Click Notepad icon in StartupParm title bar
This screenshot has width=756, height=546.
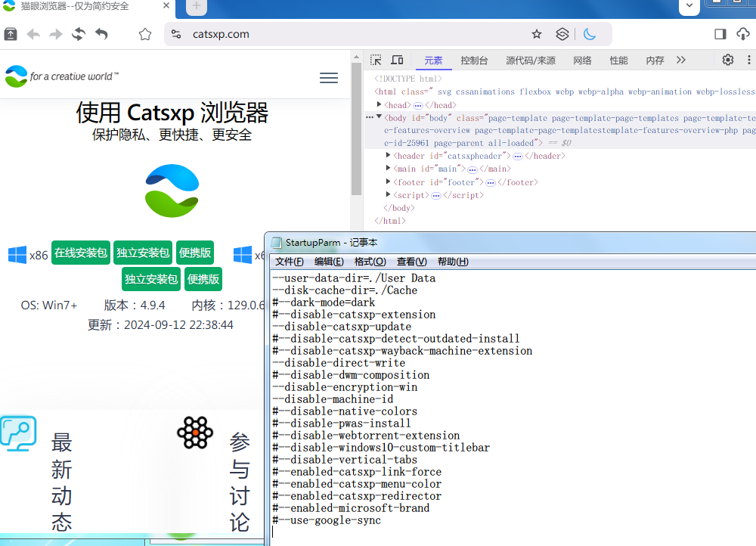click(x=276, y=242)
